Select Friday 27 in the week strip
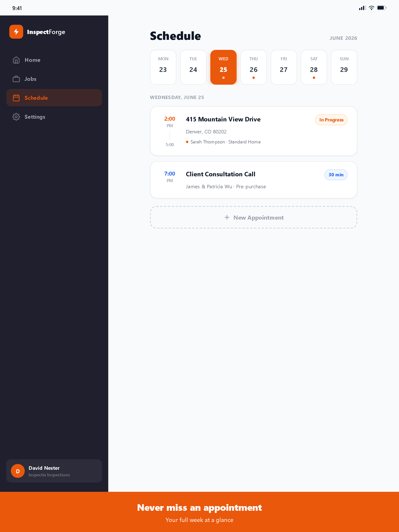 coord(284,67)
